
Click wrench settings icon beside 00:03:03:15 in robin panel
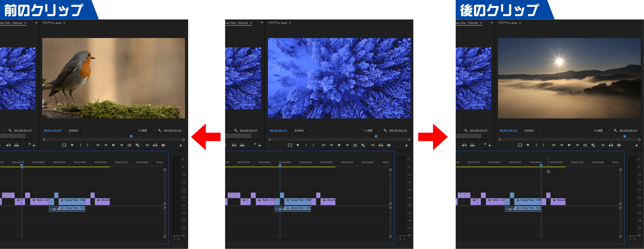pos(160,131)
